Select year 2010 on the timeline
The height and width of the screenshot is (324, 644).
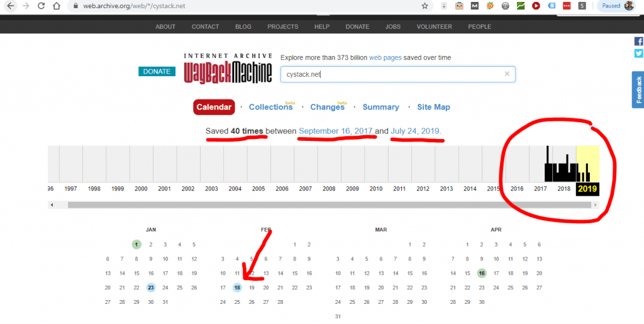pos(376,189)
